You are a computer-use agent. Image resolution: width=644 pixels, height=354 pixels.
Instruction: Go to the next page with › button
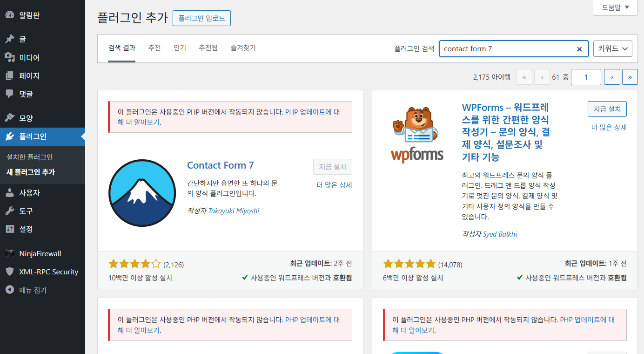pyautogui.click(x=612, y=77)
